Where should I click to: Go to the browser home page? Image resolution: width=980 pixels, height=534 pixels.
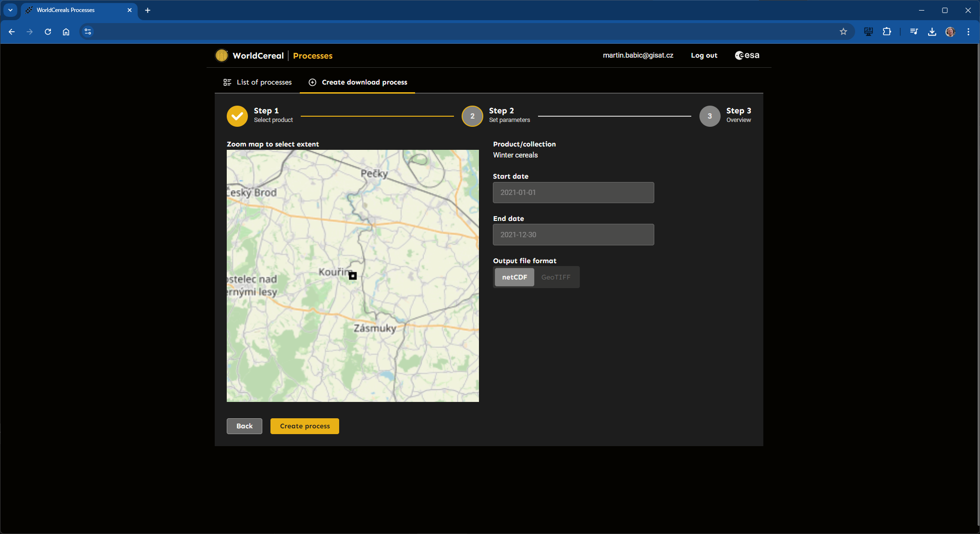tap(66, 32)
